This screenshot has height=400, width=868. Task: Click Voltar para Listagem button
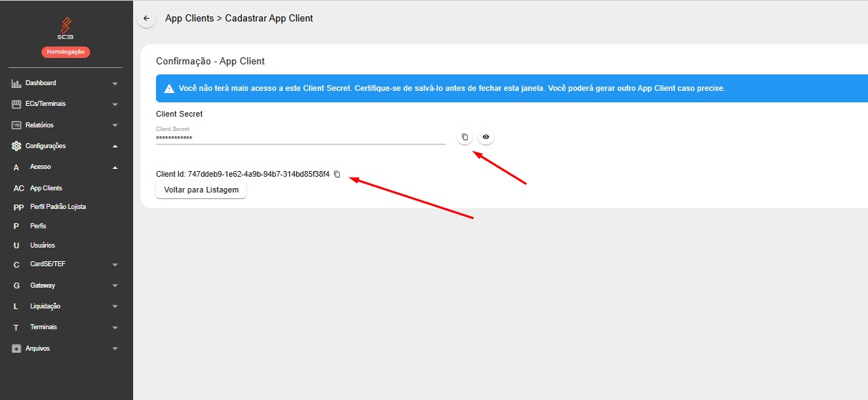click(x=201, y=190)
